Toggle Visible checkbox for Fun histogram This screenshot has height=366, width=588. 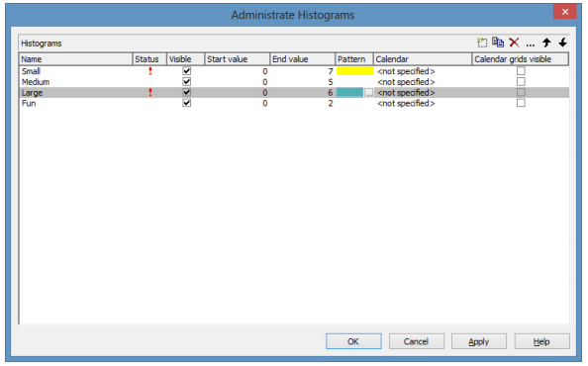coord(186,103)
